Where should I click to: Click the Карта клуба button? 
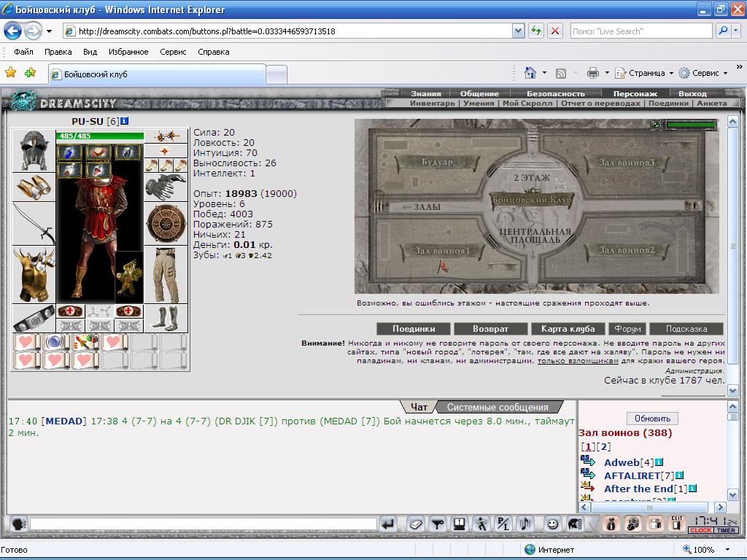click(x=568, y=329)
